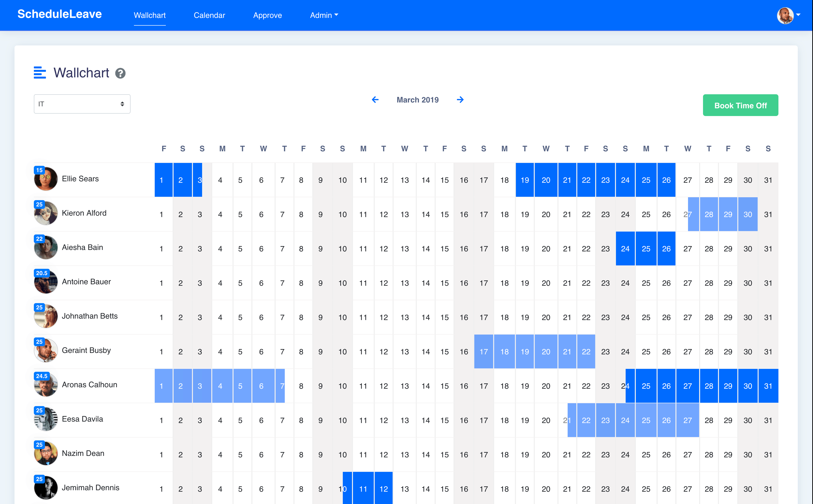Click Antoine Bauer's 20.5 allowance badge

coord(42,273)
